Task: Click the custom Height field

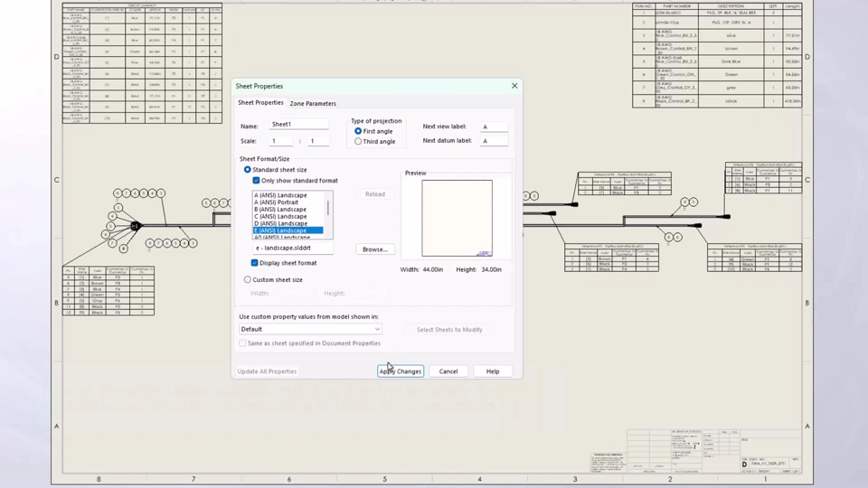Action: point(368,293)
